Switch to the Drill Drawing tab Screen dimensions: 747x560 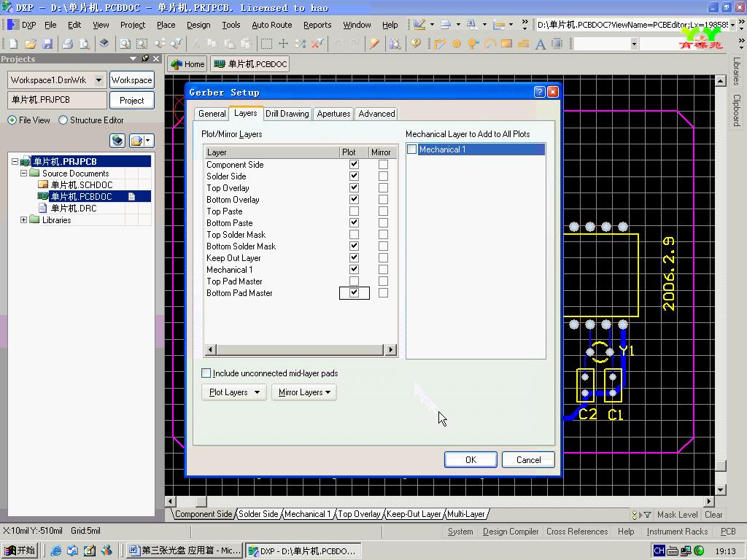pos(287,114)
